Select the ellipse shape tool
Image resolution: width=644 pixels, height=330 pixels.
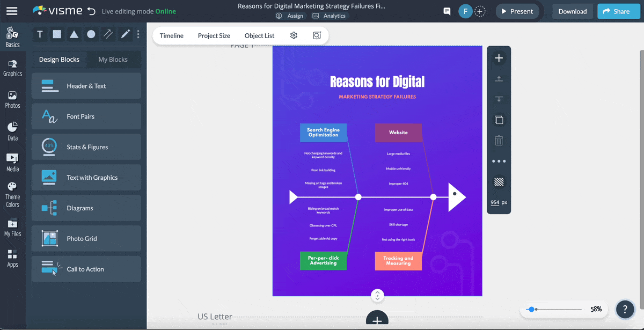point(91,34)
